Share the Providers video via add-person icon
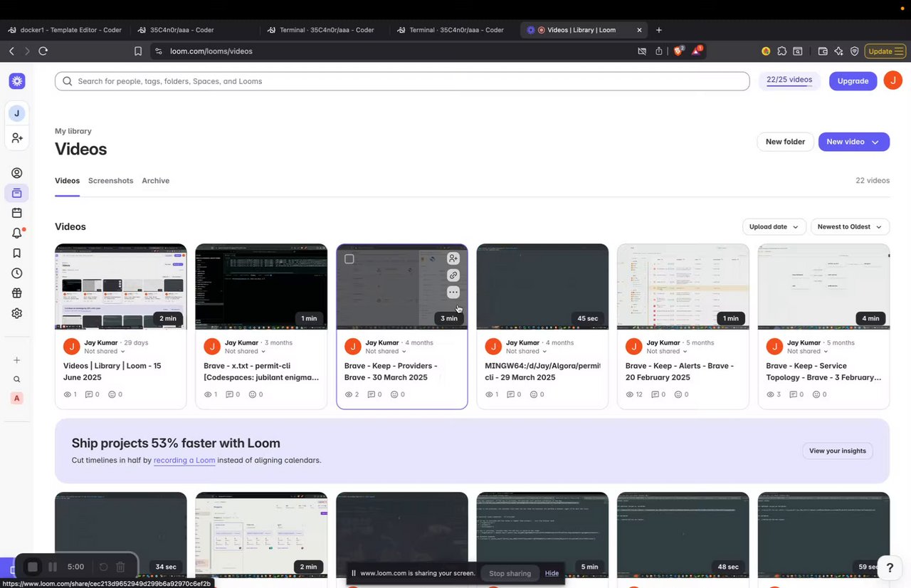 tap(453, 258)
